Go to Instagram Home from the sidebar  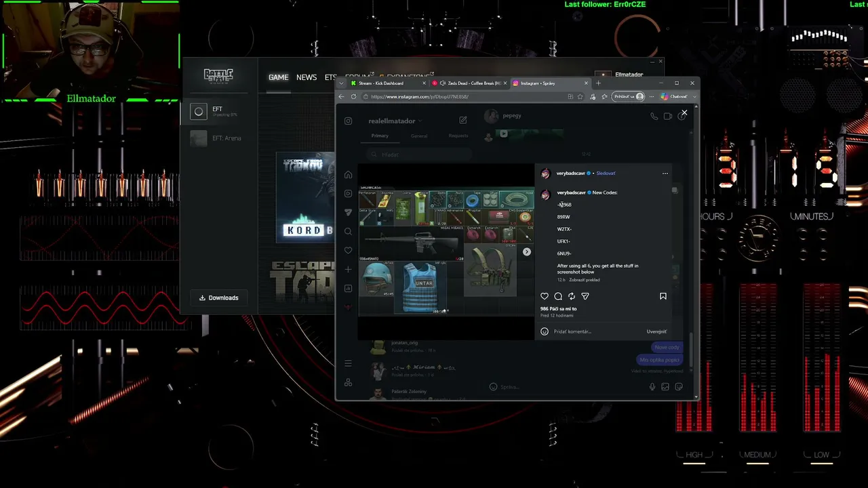(x=348, y=175)
